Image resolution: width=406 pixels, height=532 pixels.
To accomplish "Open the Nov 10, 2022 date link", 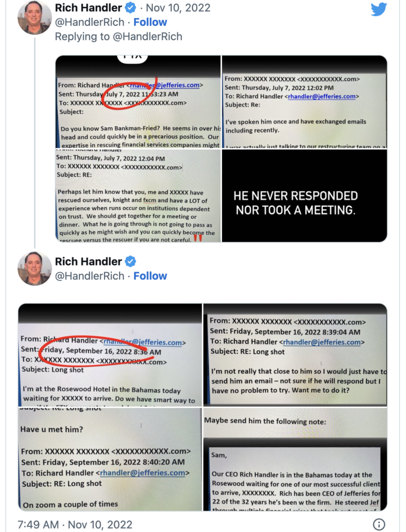I will [x=178, y=8].
